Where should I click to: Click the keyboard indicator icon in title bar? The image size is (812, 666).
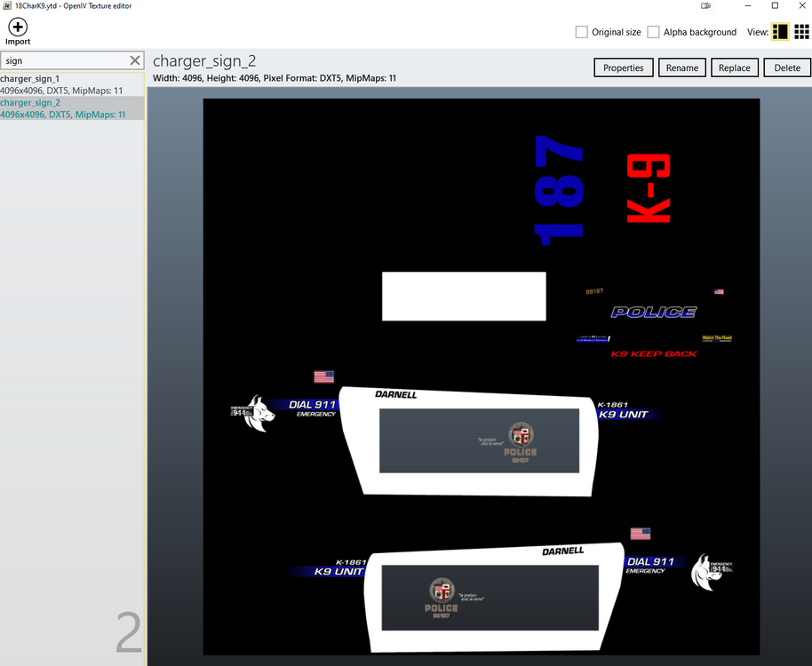point(706,5)
